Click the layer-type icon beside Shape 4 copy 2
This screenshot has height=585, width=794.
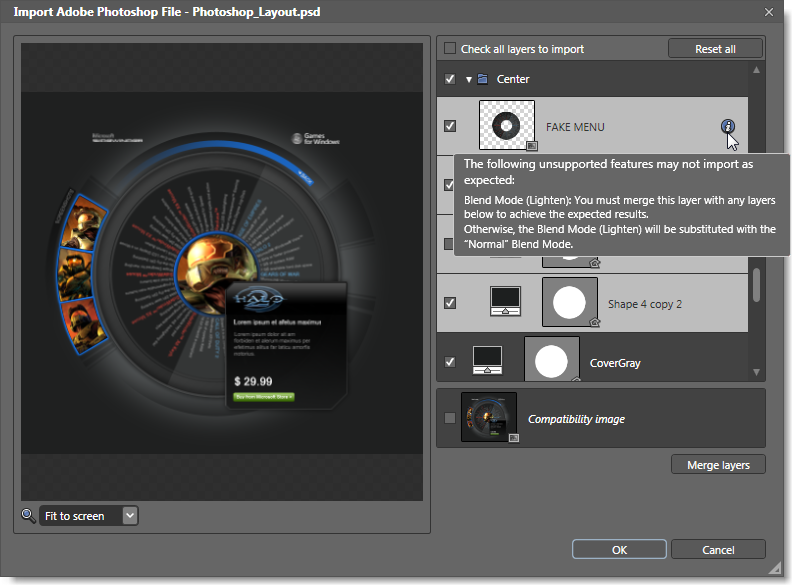505,301
